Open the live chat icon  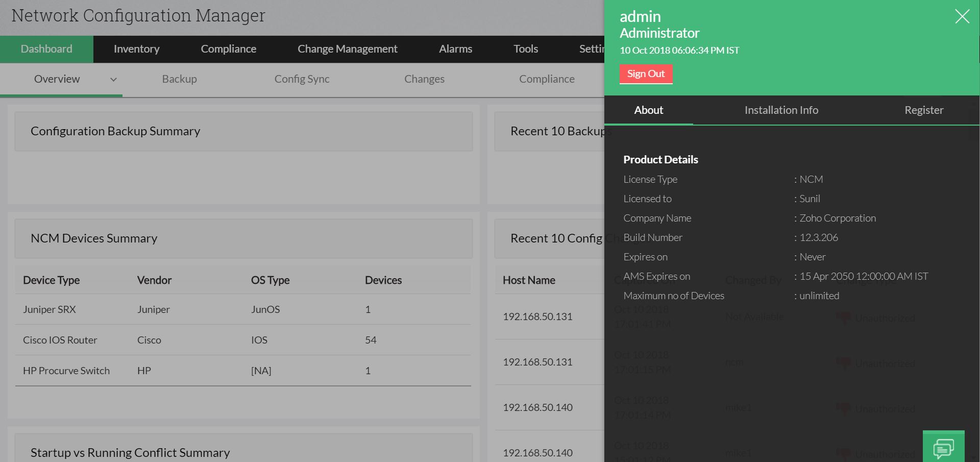click(x=943, y=447)
